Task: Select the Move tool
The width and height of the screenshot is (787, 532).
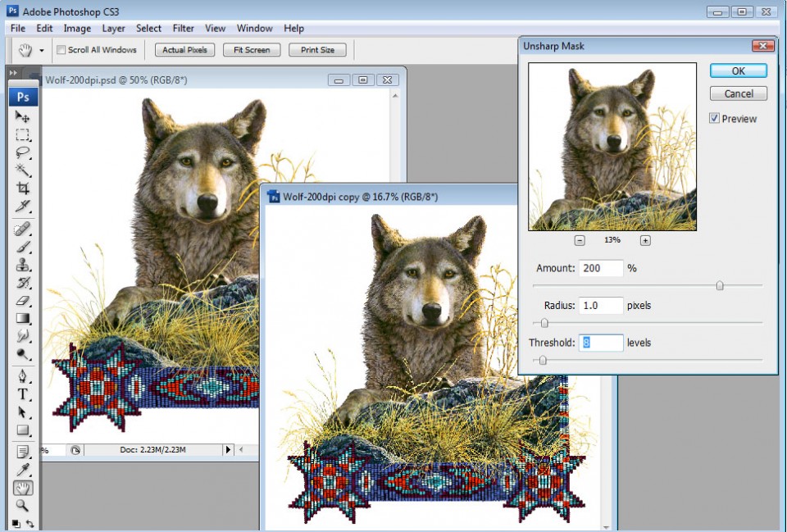Action: [23, 119]
